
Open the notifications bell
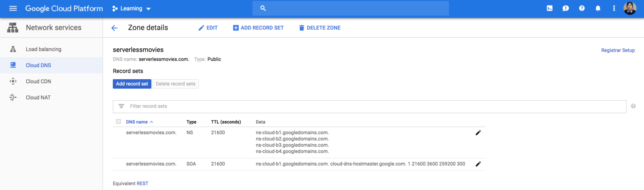[598, 8]
